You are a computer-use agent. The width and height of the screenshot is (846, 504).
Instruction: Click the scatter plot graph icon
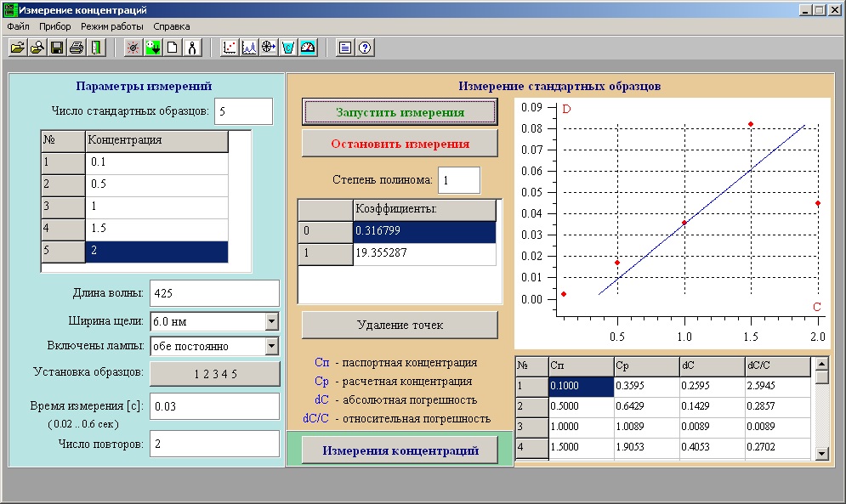click(x=230, y=48)
